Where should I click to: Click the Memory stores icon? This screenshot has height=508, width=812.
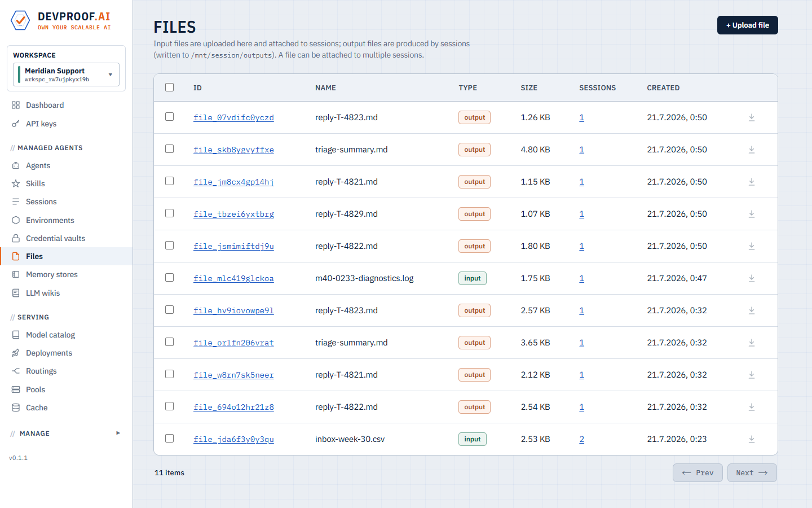point(16,274)
